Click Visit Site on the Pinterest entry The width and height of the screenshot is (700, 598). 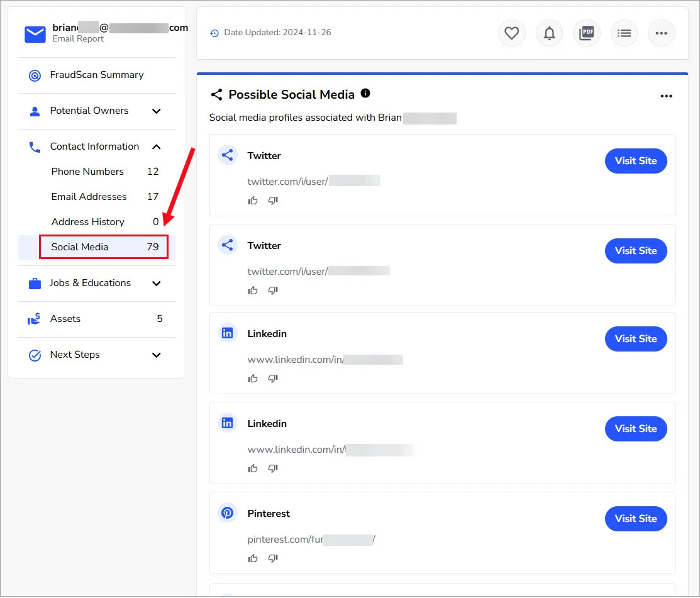636,519
